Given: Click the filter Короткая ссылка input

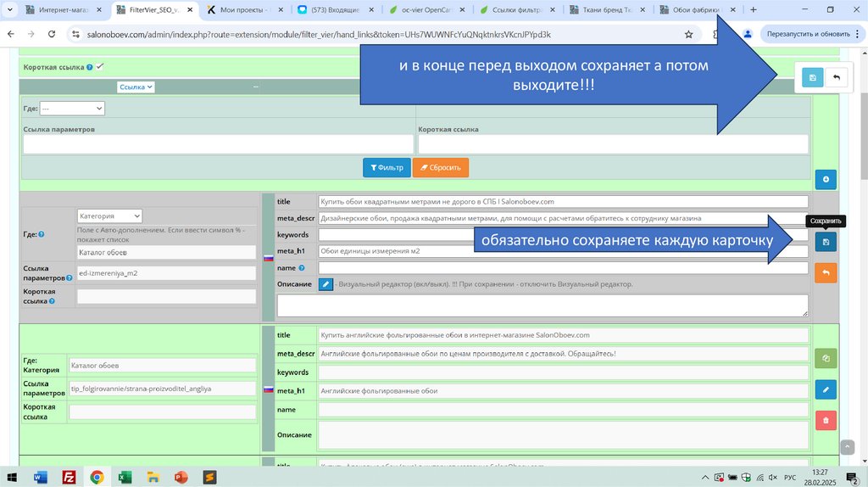Looking at the screenshot, I should [x=613, y=144].
